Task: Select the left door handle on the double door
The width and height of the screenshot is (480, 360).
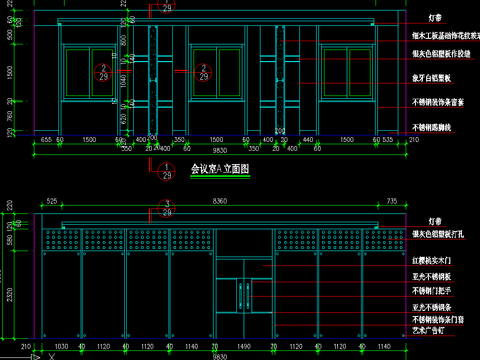Action: 241,295
